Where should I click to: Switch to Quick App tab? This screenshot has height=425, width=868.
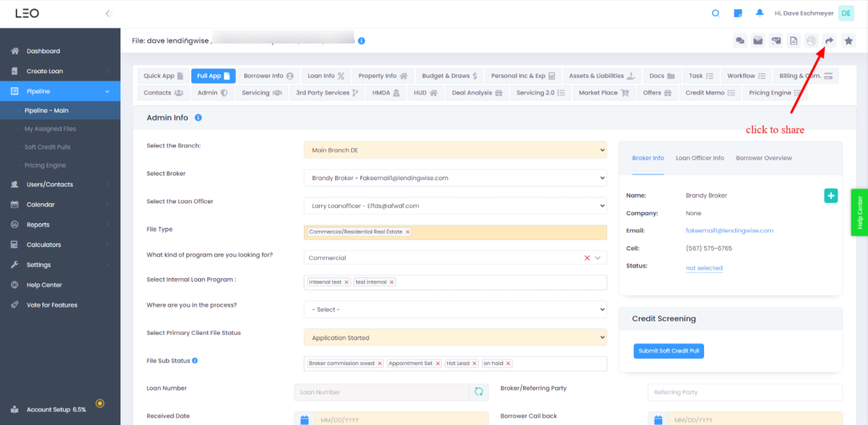coord(163,76)
